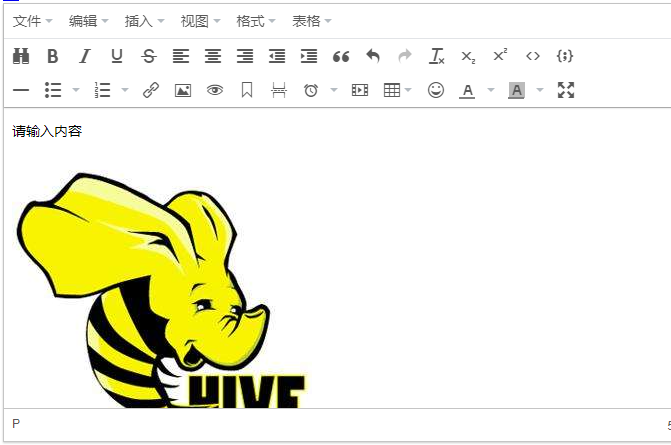Screen dimensions: 671x445
Task: Toggle italic formatting
Action: 85,56
